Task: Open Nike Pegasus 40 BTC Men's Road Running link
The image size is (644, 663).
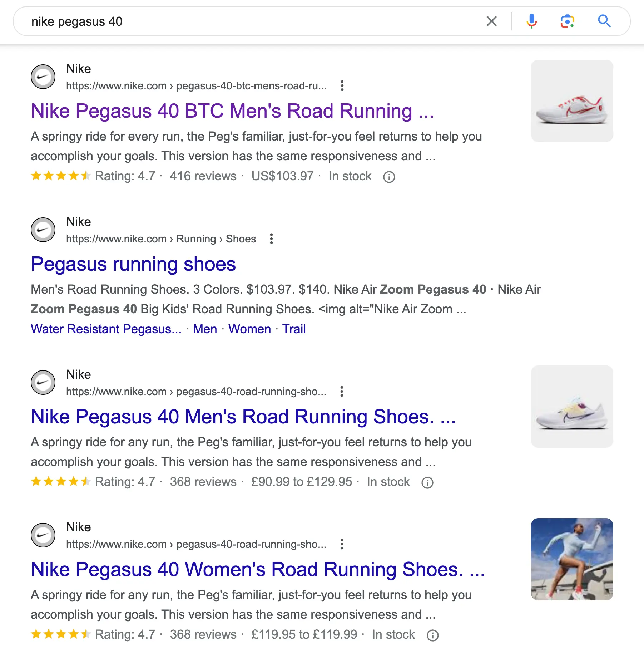Action: [232, 111]
